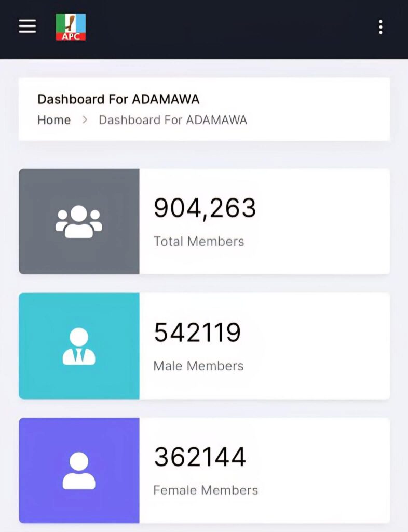The image size is (408, 532).
Task: Click the breadcrumb chevron separator
Action: coord(85,120)
